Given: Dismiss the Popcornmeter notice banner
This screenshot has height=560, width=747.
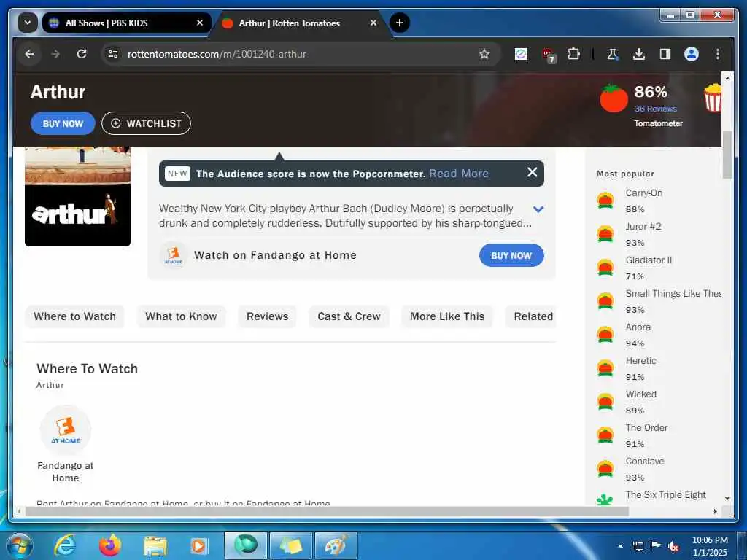Looking at the screenshot, I should [x=532, y=172].
